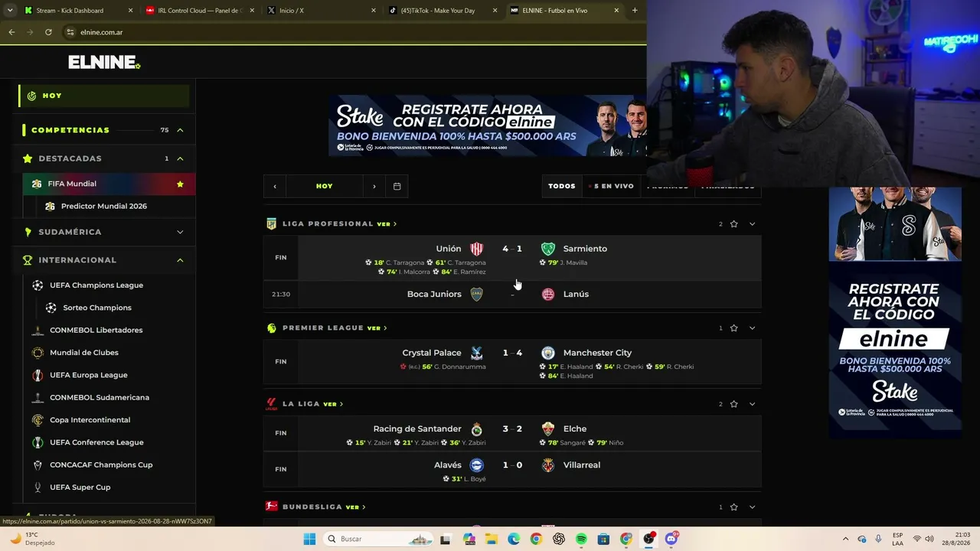Select CONMEBOL Libertadores competition

(x=96, y=330)
